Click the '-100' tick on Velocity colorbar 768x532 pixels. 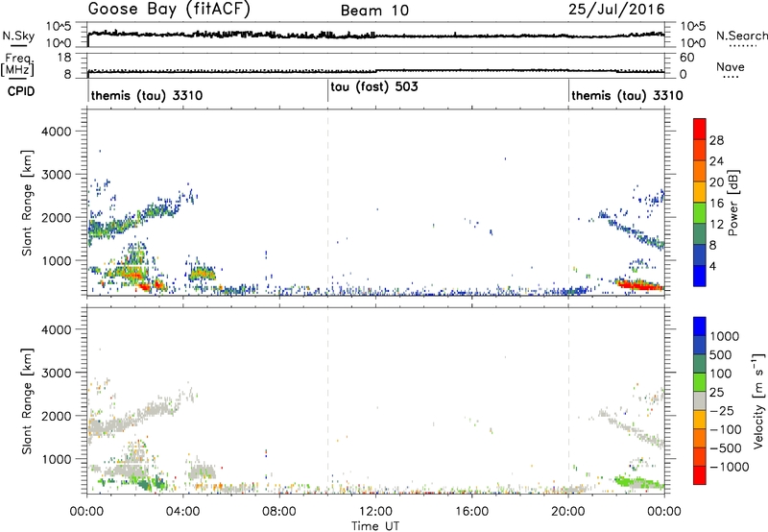tap(726, 429)
